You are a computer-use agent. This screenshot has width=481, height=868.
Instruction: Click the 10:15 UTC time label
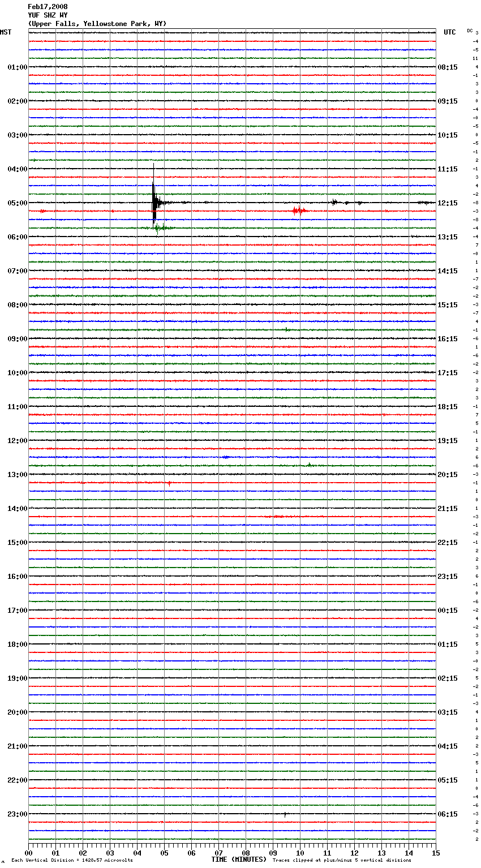[448, 135]
